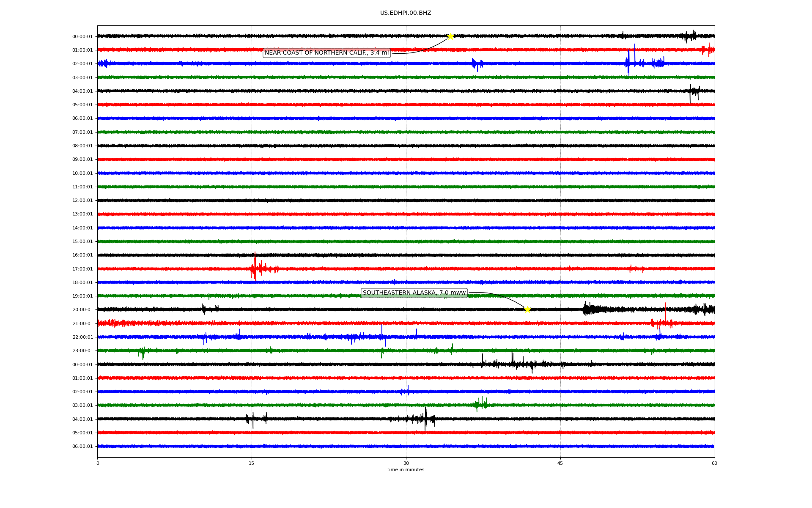Click the SOUTHEASTERN ALASKA 7.0 mww annotation

pyautogui.click(x=414, y=293)
